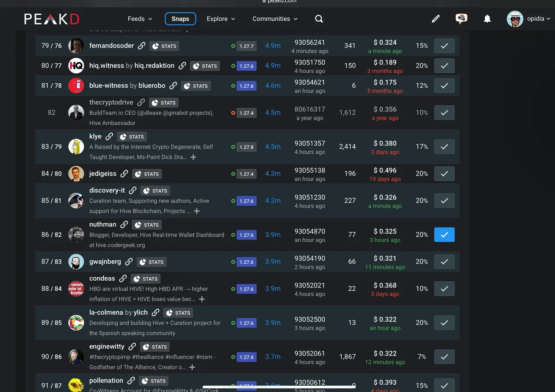
Task: Click the PeakD logo
Action: [52, 19]
